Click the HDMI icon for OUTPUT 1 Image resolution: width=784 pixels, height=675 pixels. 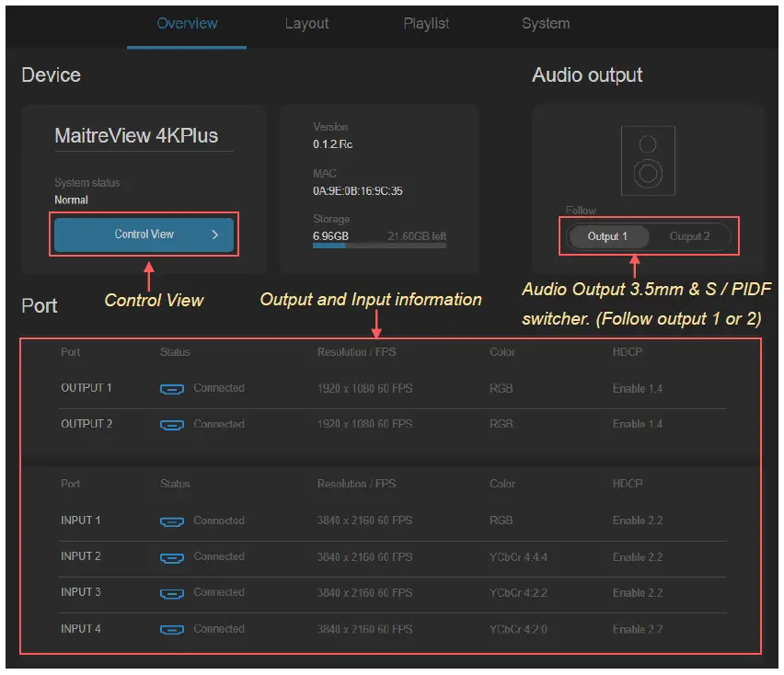click(171, 389)
